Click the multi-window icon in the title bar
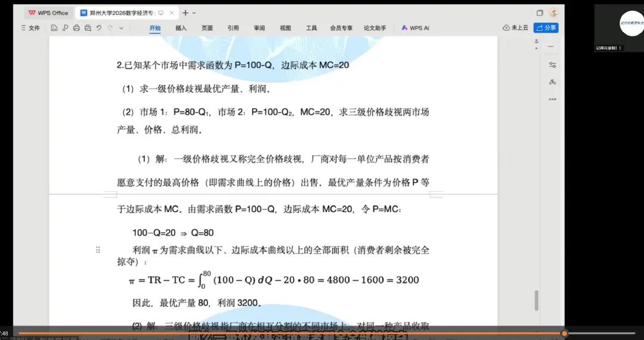This screenshot has width=644, height=340. 540,13
